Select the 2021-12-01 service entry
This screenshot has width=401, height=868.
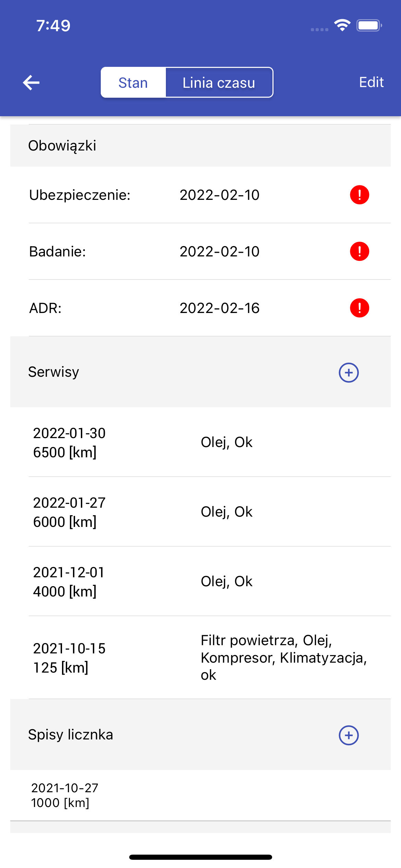(200, 581)
